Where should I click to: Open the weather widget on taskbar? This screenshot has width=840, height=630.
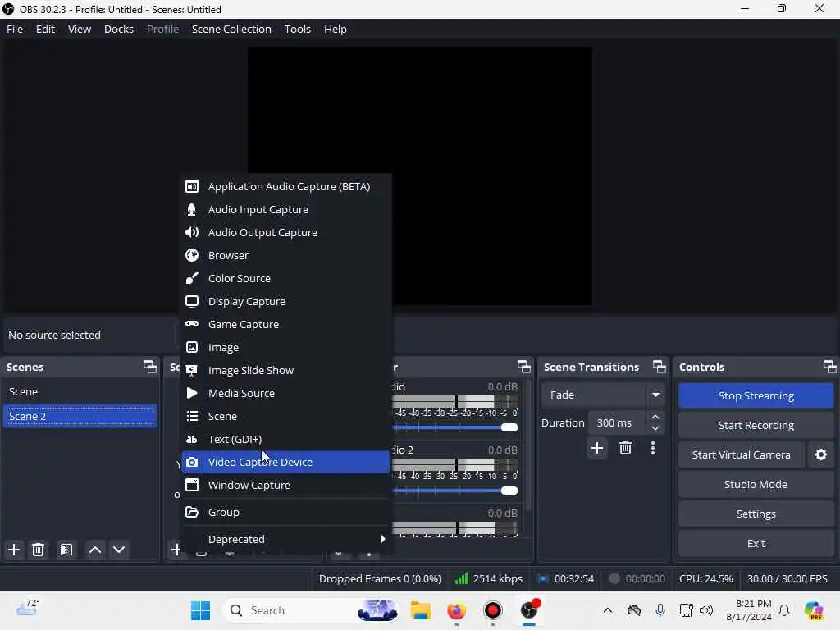pos(28,608)
